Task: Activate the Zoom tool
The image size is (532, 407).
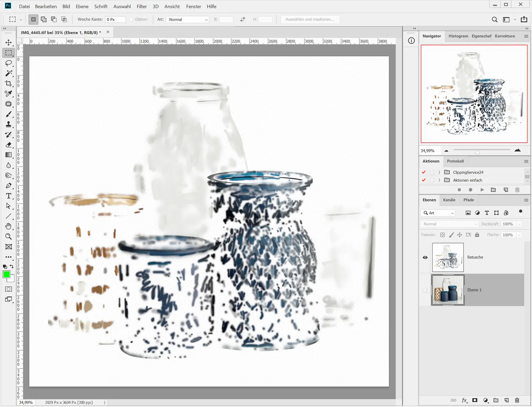Action: point(9,237)
